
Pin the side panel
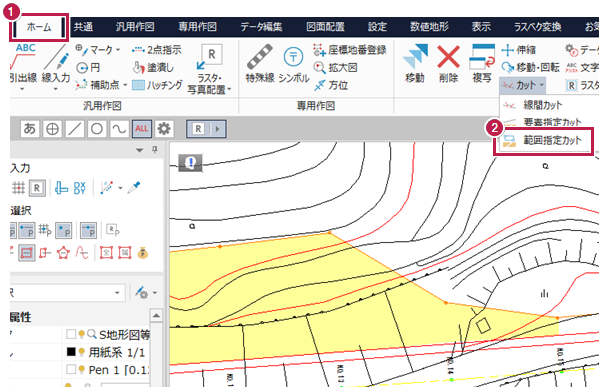(155, 149)
